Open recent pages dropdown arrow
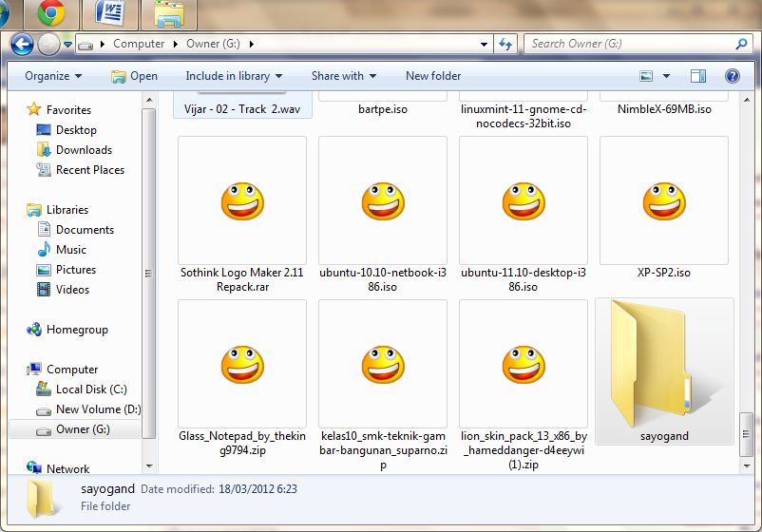The height and width of the screenshot is (532, 762). point(68,45)
